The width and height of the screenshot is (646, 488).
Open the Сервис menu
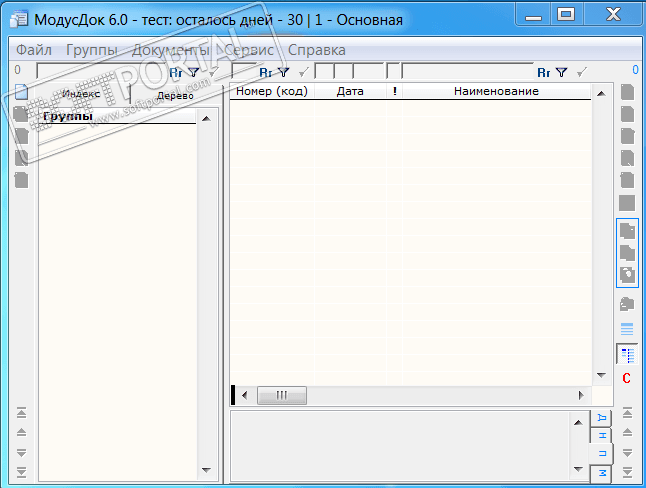tap(249, 50)
